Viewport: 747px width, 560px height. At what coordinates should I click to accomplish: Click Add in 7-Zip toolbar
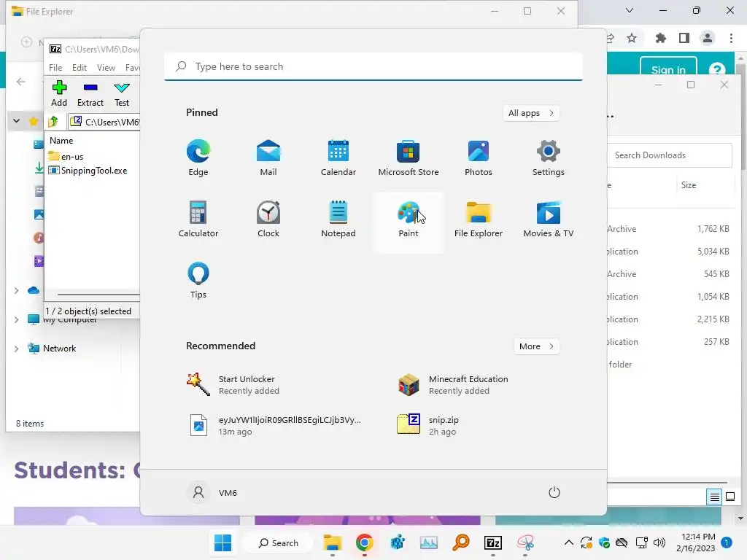[59, 94]
